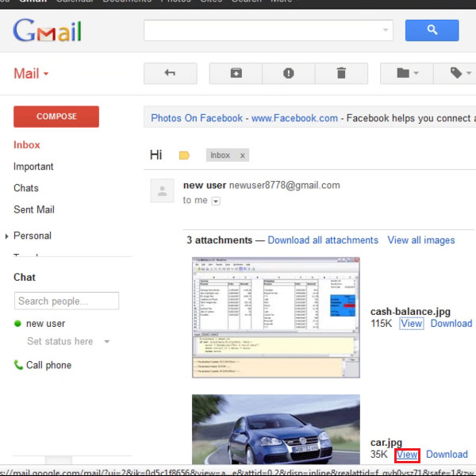Archive this conversation
The height and width of the screenshot is (476, 476).
(236, 73)
